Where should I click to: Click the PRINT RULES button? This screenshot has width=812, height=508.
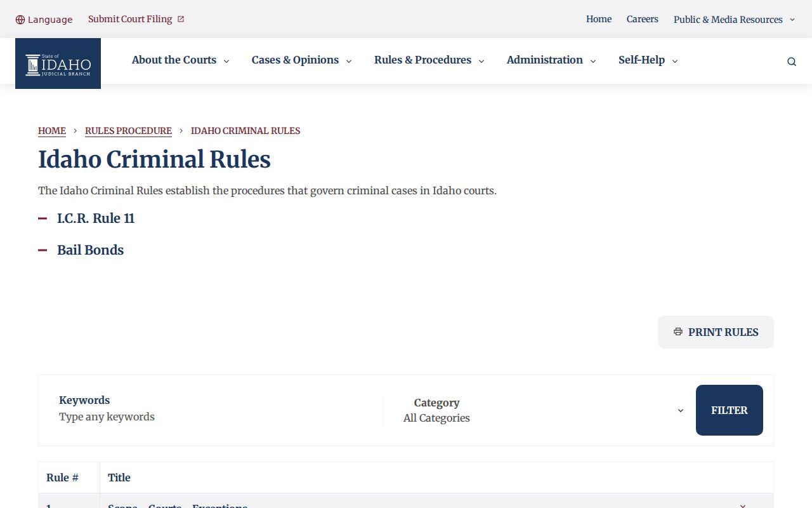(716, 332)
